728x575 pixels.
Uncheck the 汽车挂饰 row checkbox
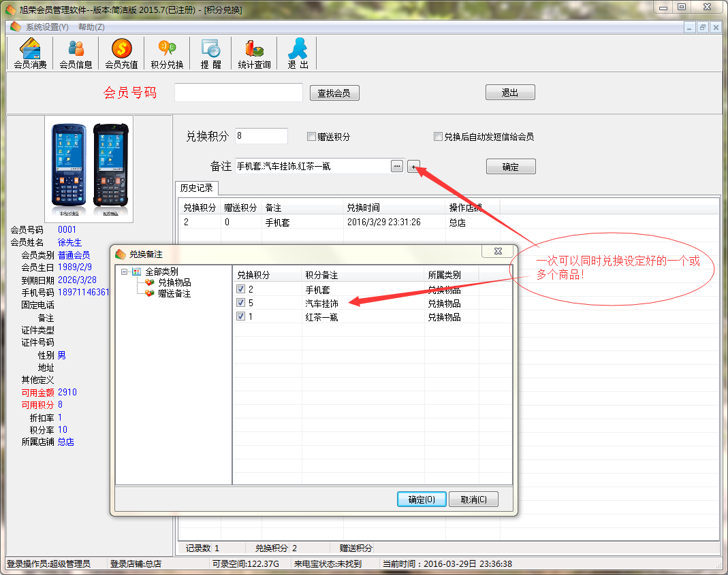click(240, 303)
